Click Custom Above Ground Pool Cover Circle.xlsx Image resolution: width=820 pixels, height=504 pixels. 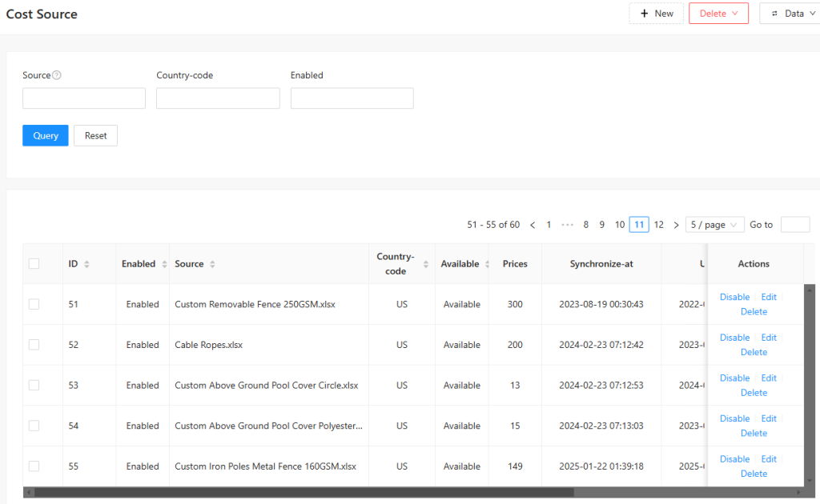pos(266,386)
